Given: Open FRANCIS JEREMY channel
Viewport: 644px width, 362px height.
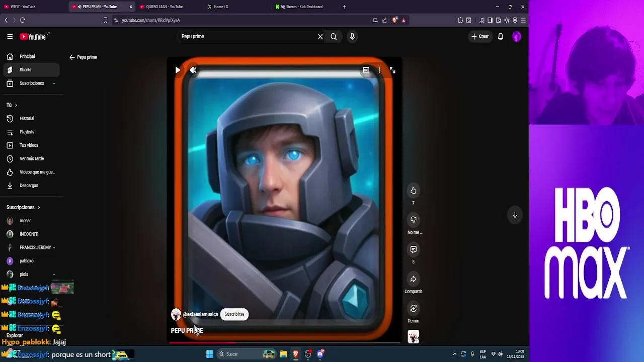Looking at the screenshot, I should tap(31, 248).
